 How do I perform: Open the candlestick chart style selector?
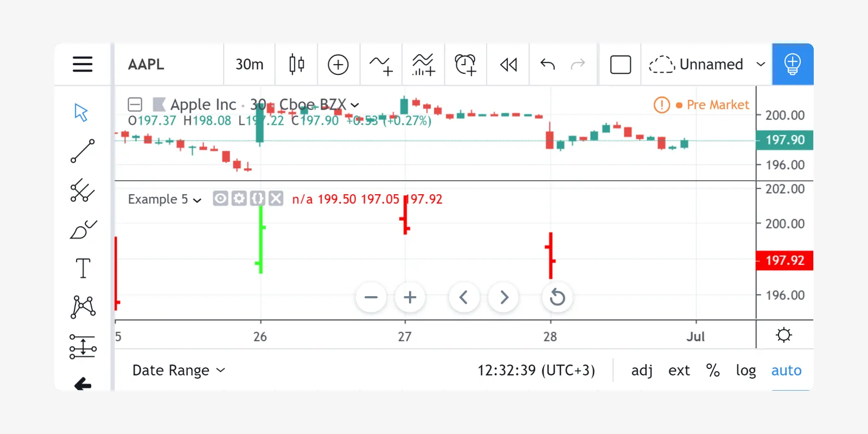point(296,64)
